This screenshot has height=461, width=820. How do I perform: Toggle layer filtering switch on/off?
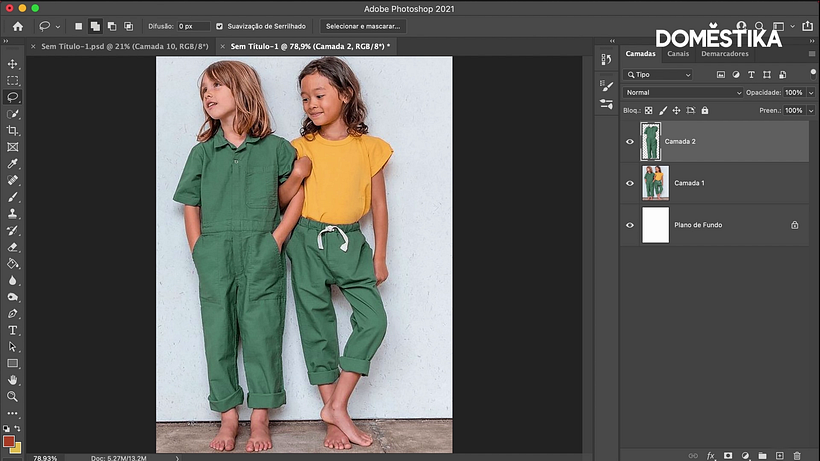[813, 74]
